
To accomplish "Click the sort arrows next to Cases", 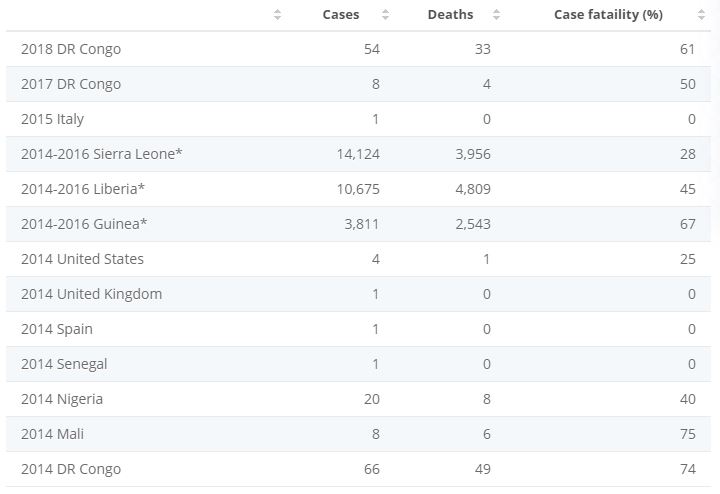I will click(385, 15).
